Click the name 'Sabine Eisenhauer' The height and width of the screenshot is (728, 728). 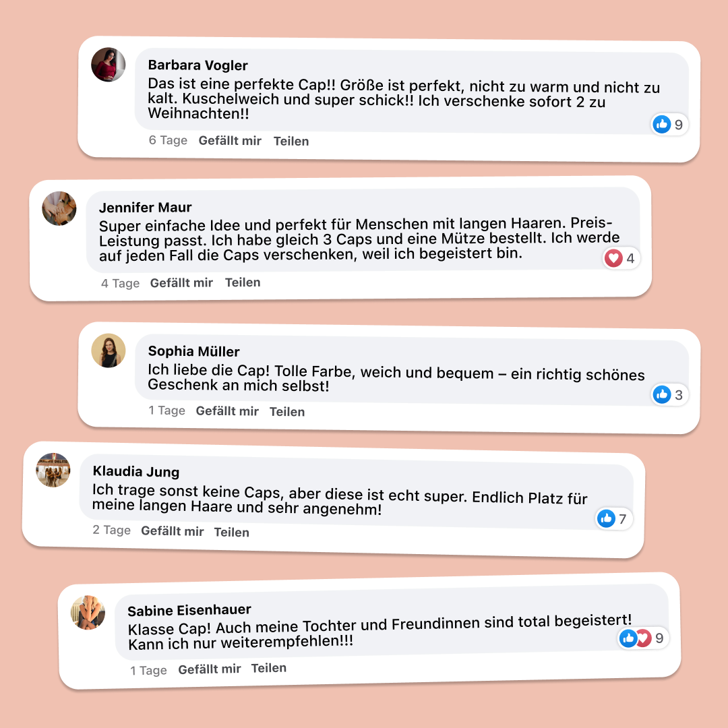pos(189,611)
